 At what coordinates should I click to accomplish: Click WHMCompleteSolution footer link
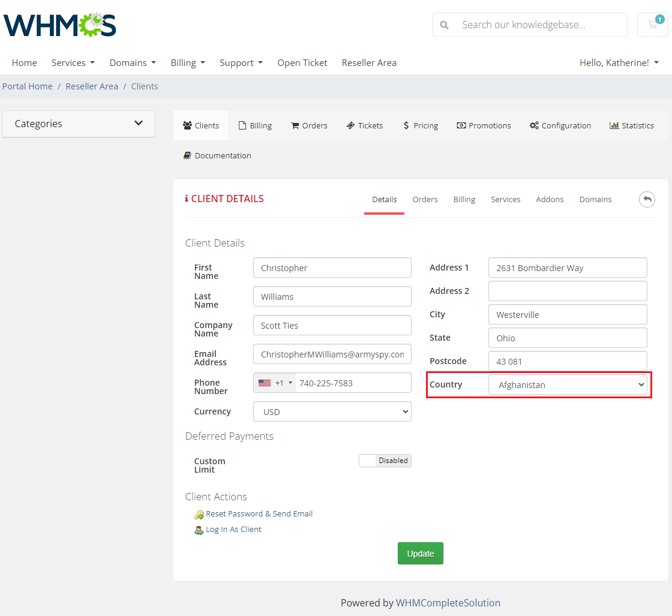[x=448, y=603]
